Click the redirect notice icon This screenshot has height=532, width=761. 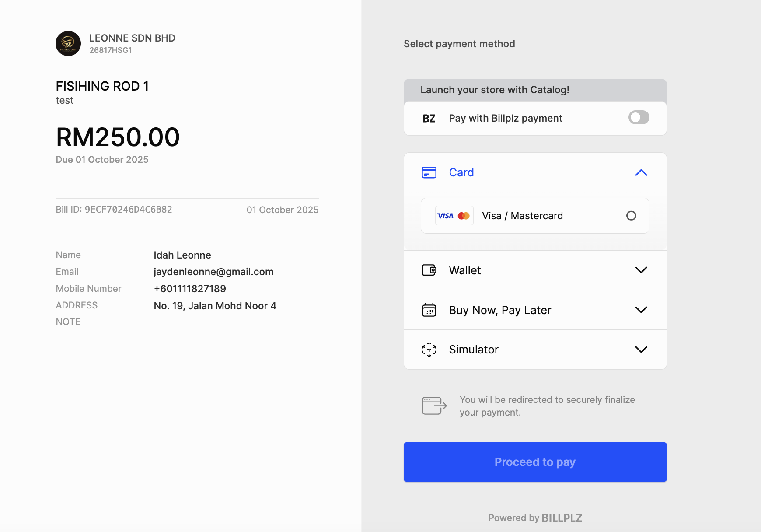(x=434, y=406)
